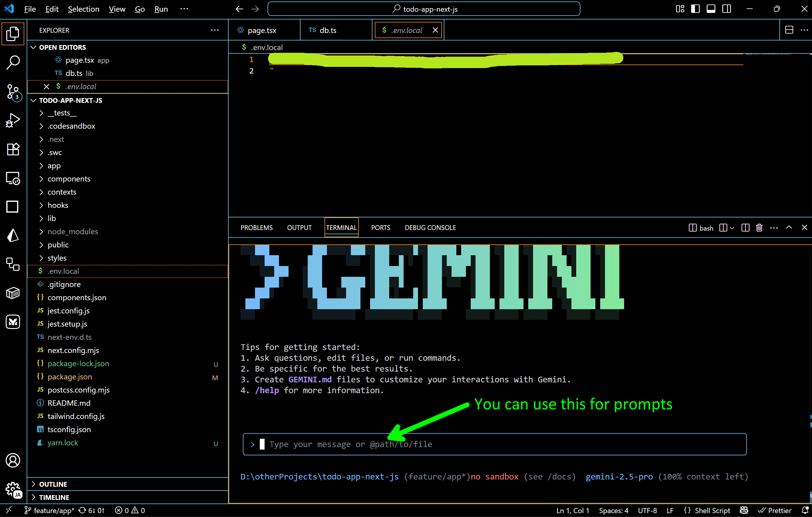Open the Search view in activity bar
812x517 pixels.
point(13,62)
